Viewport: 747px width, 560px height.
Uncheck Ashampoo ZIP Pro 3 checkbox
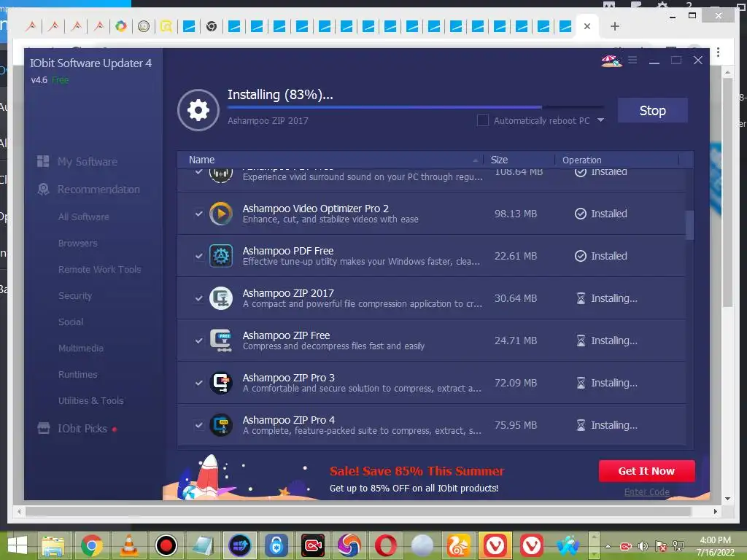[x=199, y=382]
